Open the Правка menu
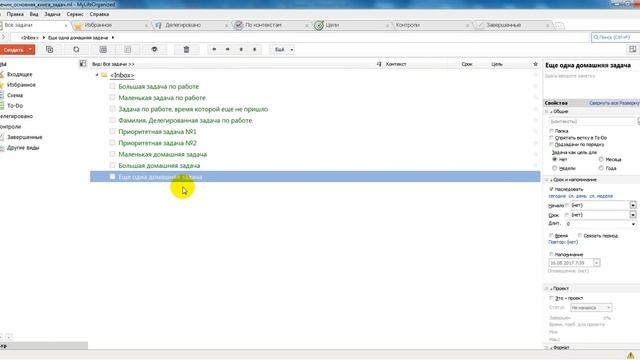640x360 pixels. pos(15,14)
